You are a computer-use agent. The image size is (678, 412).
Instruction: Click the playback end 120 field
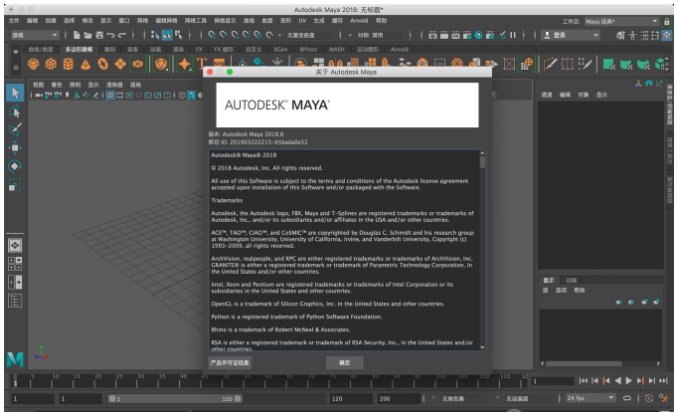351,398
